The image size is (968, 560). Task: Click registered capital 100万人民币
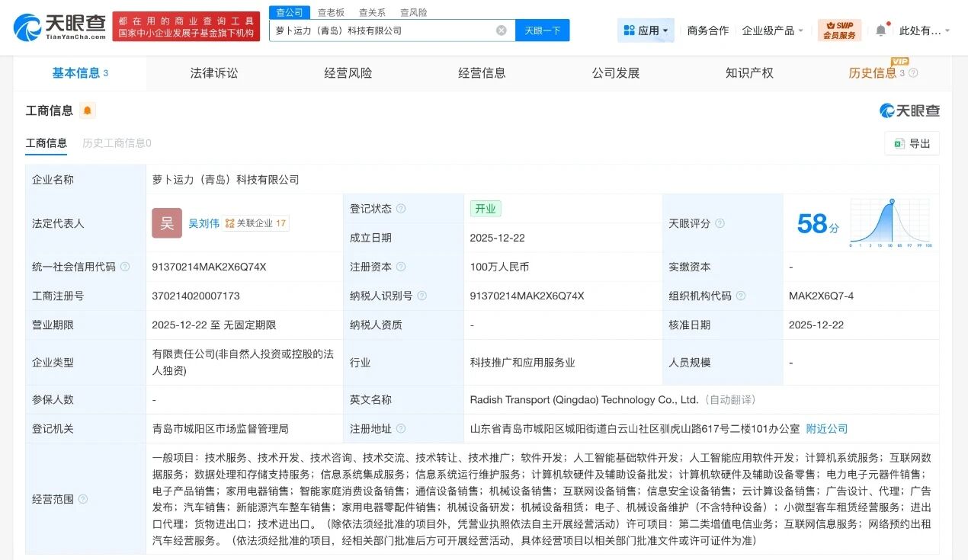[500, 267]
